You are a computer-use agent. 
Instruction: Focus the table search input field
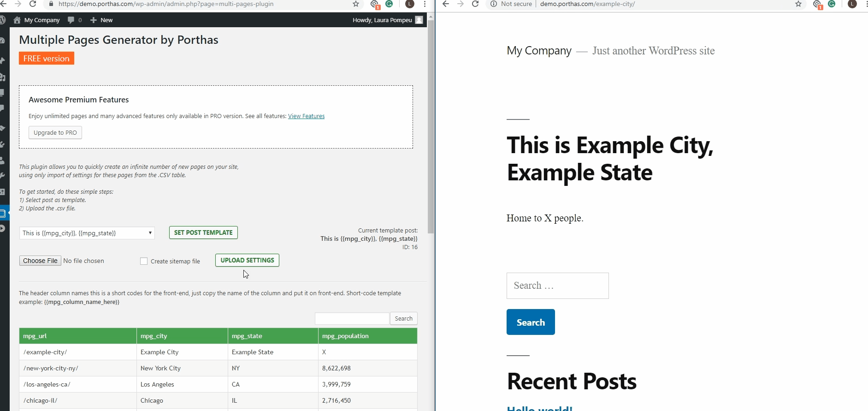coord(352,318)
